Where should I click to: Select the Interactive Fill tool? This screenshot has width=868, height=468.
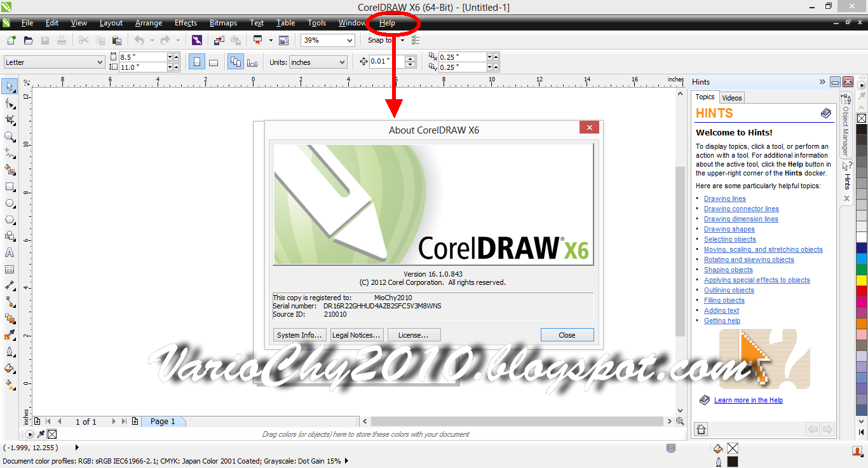pyautogui.click(x=10, y=385)
